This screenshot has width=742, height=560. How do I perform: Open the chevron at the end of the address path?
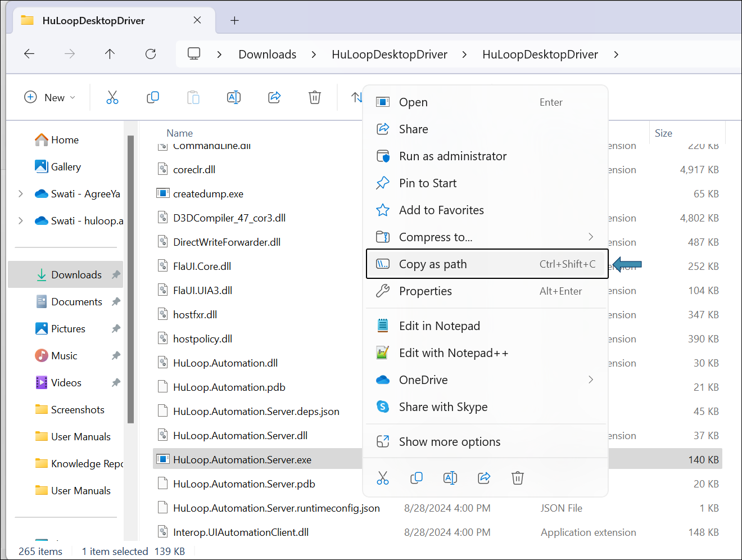(x=616, y=55)
